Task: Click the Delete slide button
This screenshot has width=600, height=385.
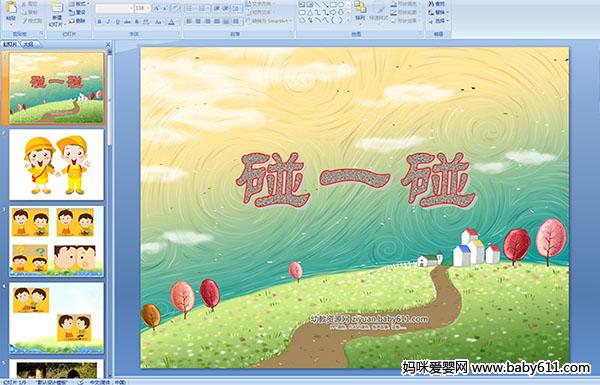Action: pyautogui.click(x=77, y=21)
